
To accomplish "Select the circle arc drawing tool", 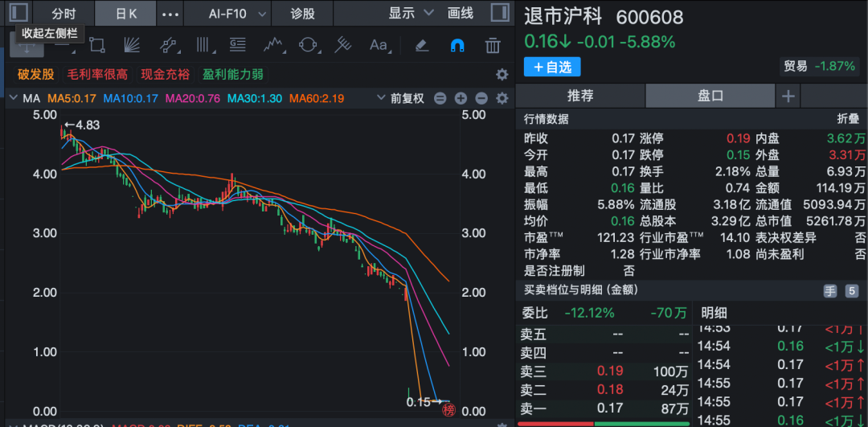I will [308, 45].
